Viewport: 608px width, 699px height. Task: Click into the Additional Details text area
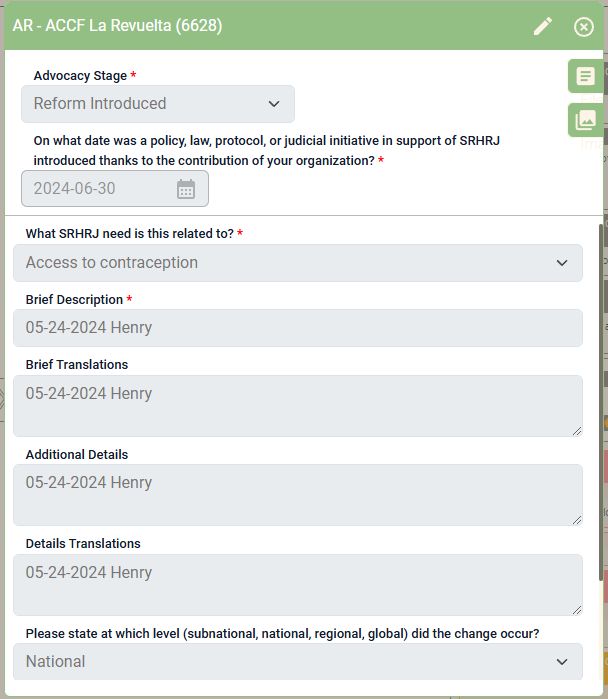pyautogui.click(x=298, y=495)
